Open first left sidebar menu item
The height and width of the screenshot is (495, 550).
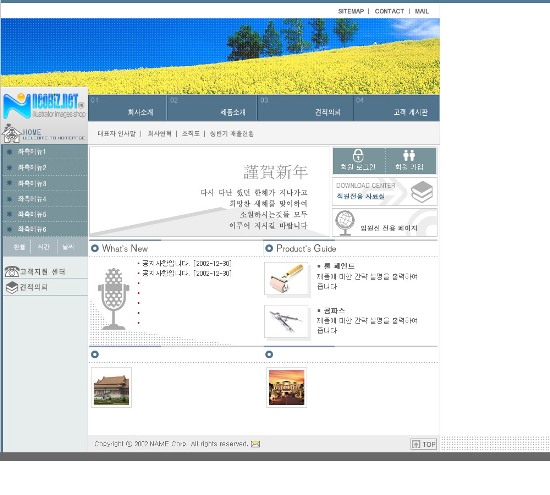pos(45,152)
